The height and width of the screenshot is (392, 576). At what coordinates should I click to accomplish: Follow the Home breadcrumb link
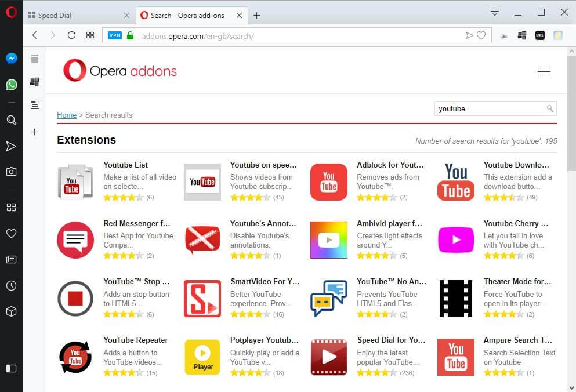tap(67, 115)
